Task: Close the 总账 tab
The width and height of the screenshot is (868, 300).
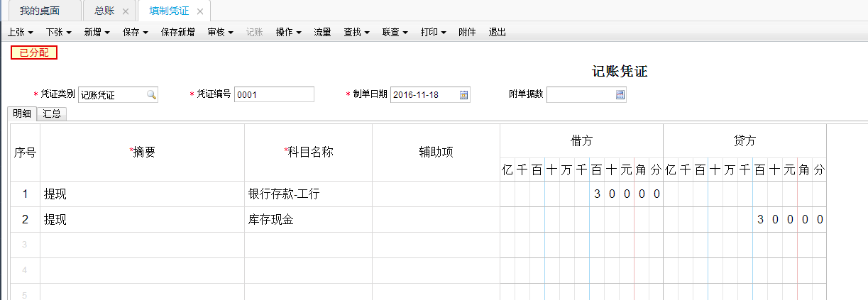Action: [126, 11]
